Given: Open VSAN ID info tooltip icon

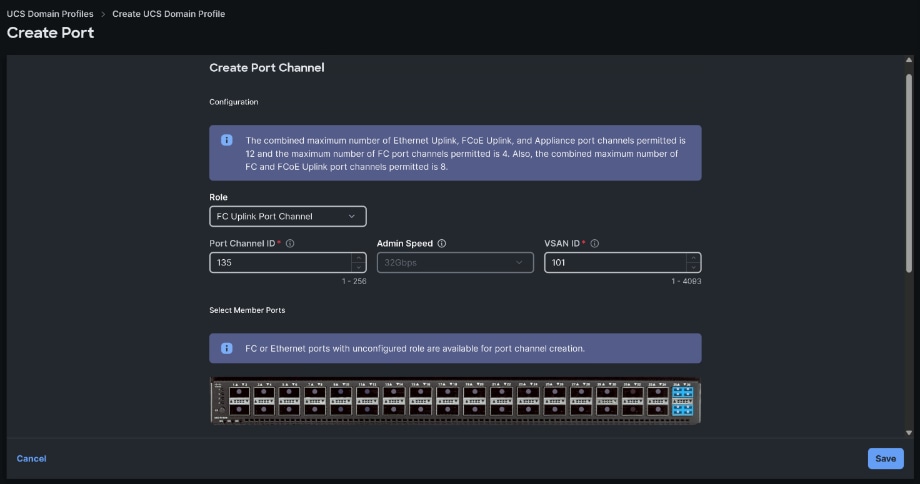Looking at the screenshot, I should click(594, 243).
